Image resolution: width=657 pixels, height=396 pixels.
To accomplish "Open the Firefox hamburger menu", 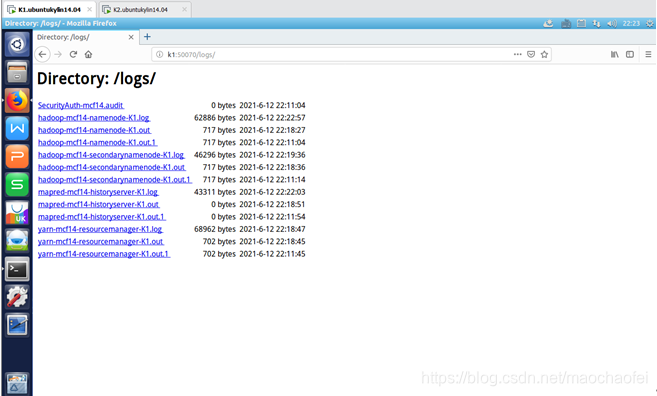I will pos(648,54).
